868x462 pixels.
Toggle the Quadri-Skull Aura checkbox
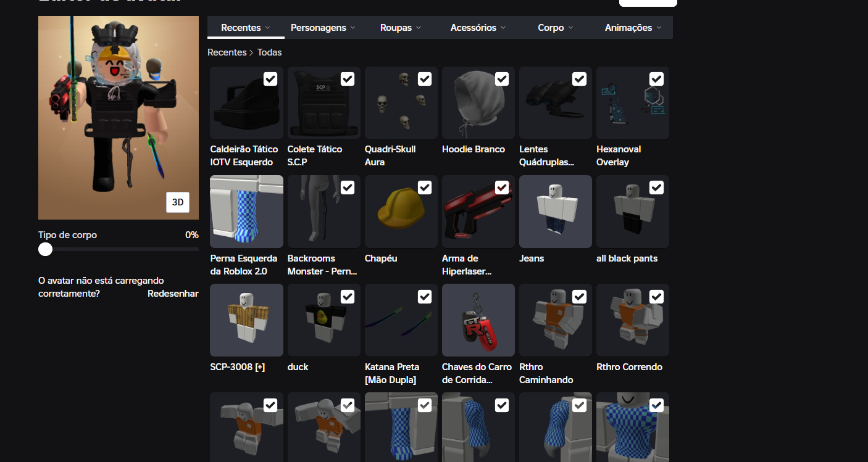(x=425, y=79)
